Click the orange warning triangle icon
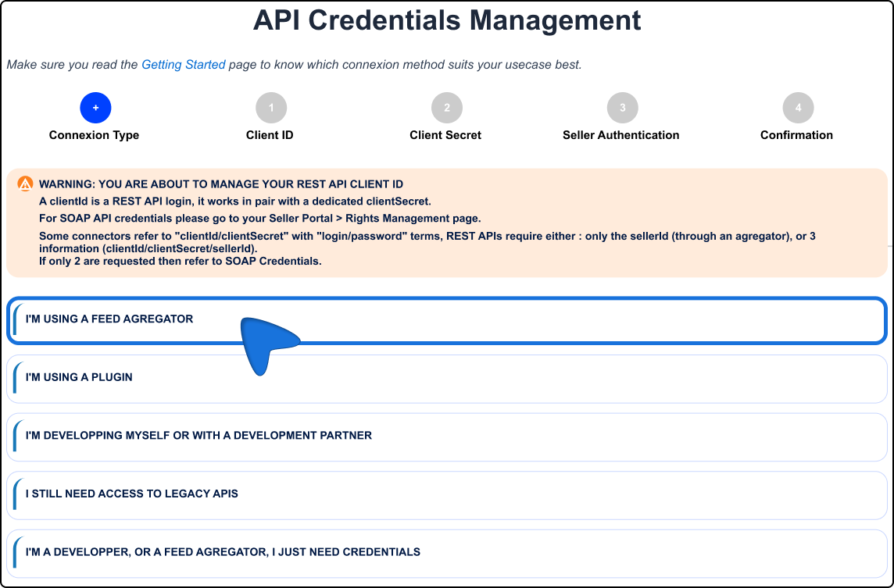 [25, 184]
